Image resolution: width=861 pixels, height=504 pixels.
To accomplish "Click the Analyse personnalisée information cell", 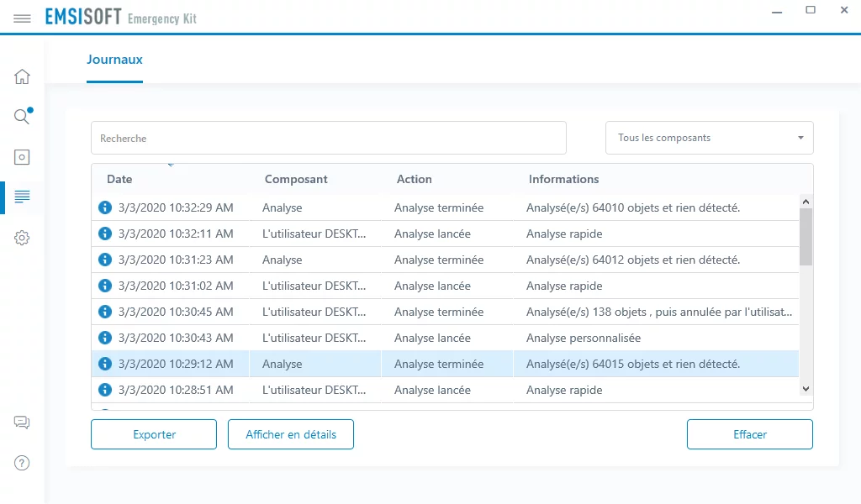I will point(584,338).
